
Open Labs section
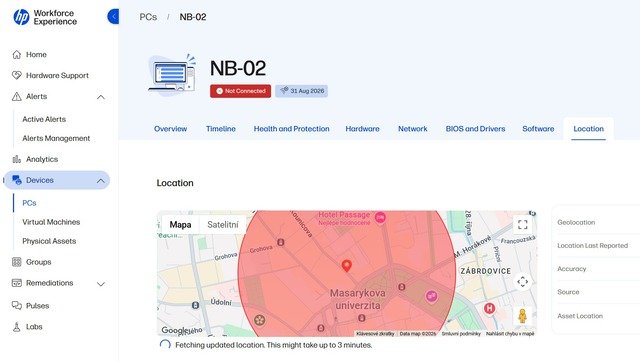[x=34, y=327]
